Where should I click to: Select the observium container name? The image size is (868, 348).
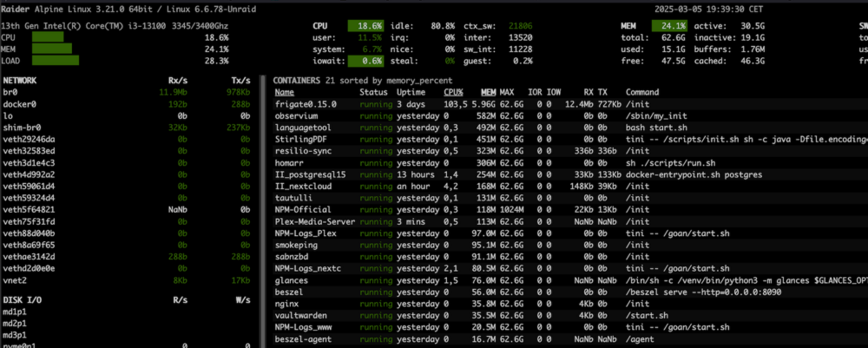click(x=296, y=116)
